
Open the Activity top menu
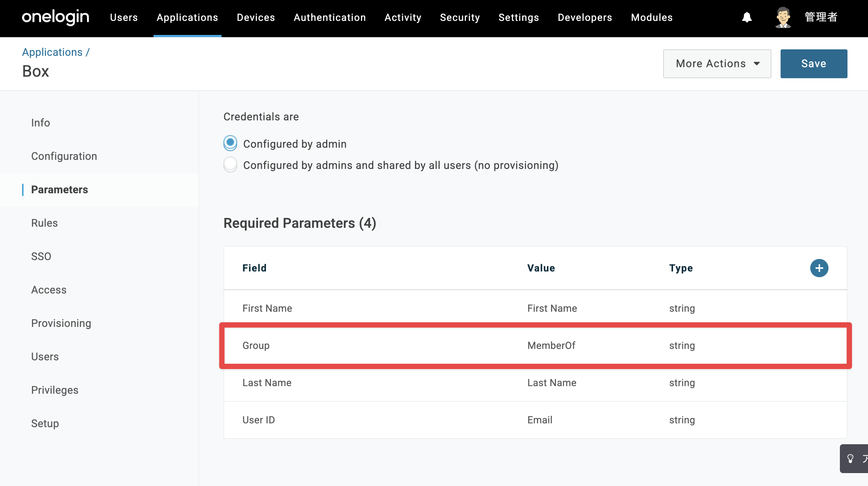click(x=403, y=17)
